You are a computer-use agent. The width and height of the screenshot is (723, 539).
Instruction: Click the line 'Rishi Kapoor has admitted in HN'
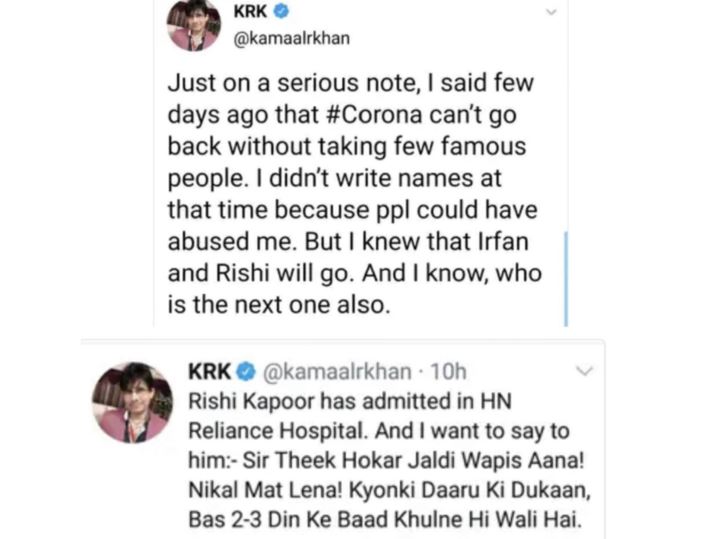(x=350, y=401)
